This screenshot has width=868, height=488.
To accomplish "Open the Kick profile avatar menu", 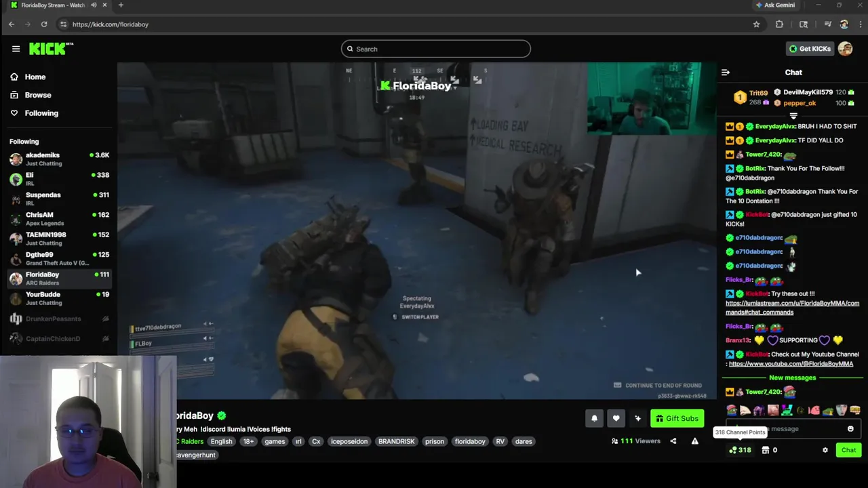I will [845, 49].
